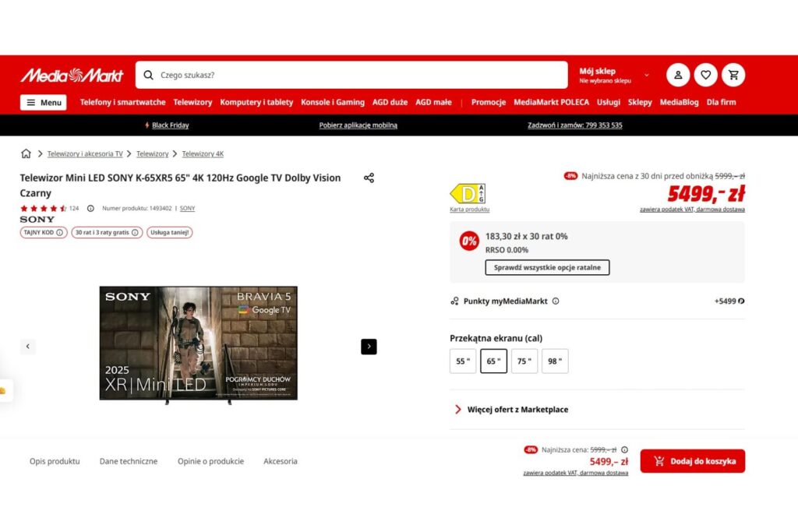Select the 55" screen size
This screenshot has width=798, height=532.
click(x=463, y=361)
